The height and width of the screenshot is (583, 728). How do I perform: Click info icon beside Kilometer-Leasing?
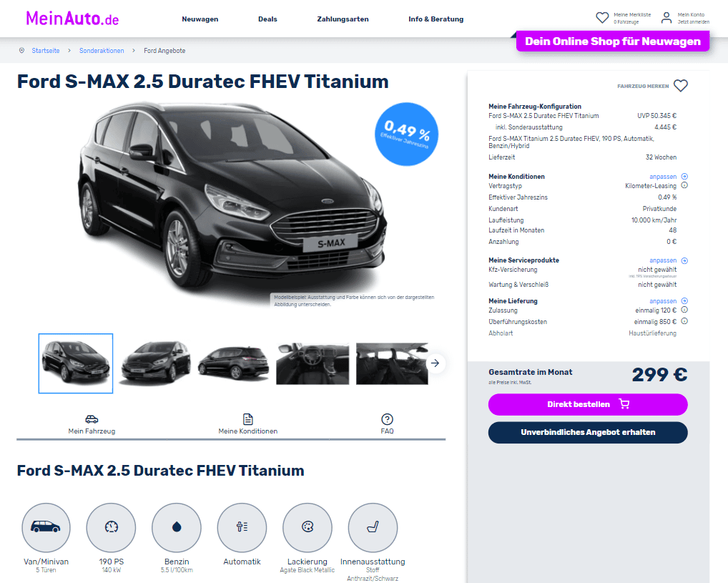click(x=684, y=185)
